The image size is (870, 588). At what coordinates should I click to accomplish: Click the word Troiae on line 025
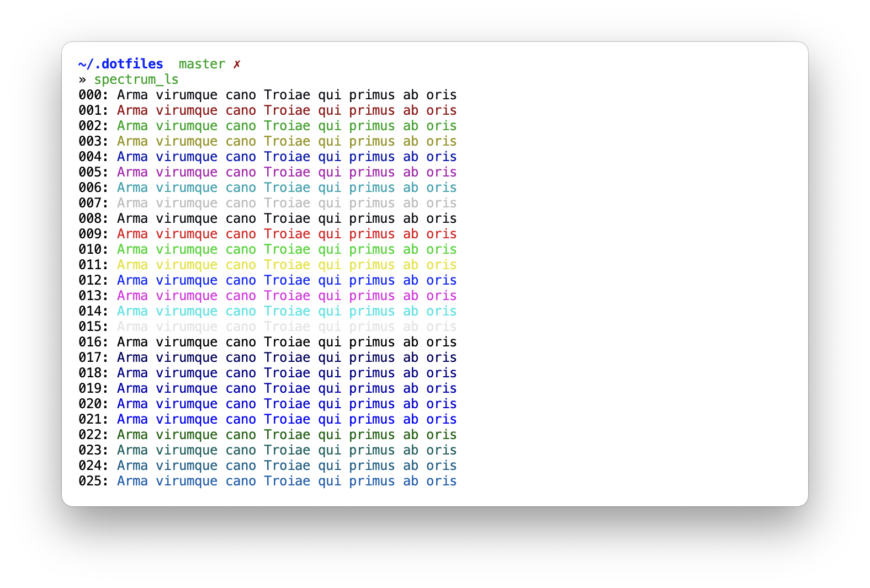(x=287, y=482)
